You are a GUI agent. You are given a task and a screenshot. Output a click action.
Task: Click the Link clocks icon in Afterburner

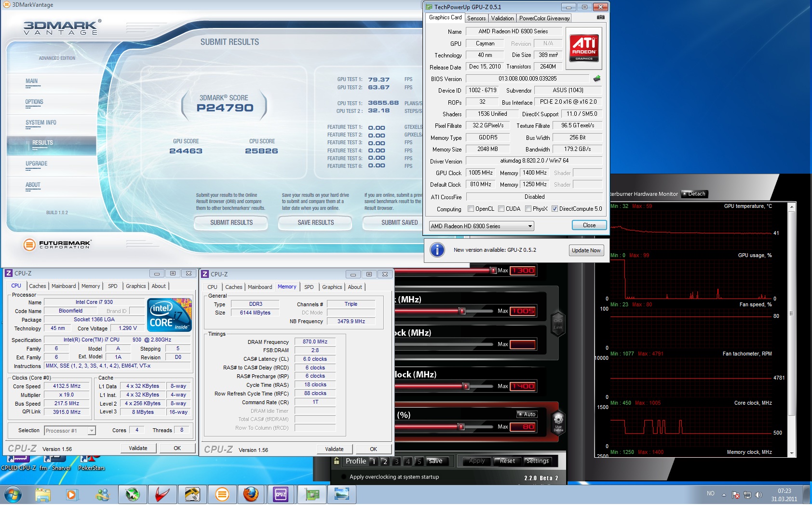(x=558, y=323)
